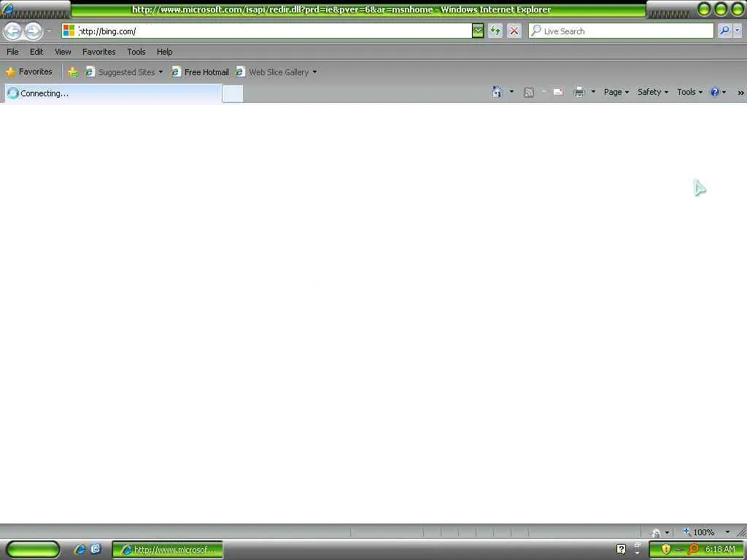Expand the Print dropdown arrow
Screen dimensions: 747x560
593,91
